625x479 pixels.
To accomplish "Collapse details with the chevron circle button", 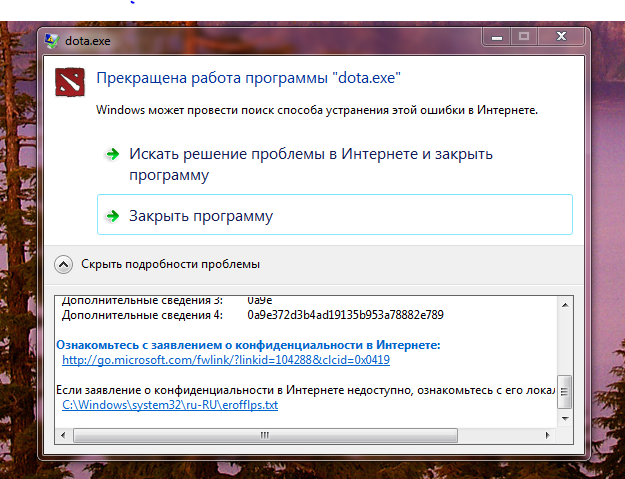I will coord(63,264).
